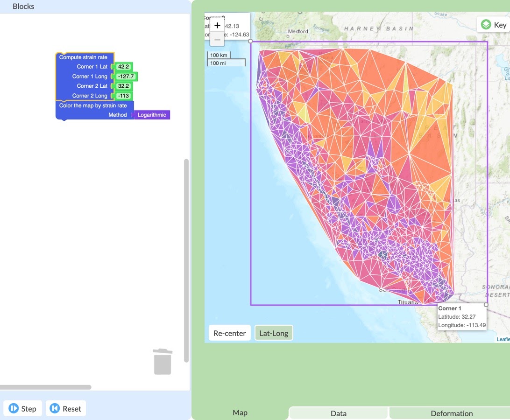
Task: Select the Map tab
Action: coord(240,413)
